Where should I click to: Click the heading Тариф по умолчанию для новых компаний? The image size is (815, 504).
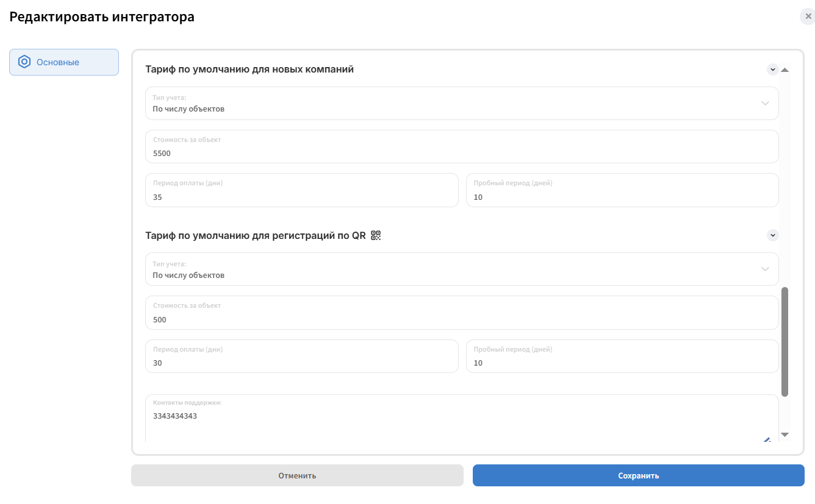(250, 69)
